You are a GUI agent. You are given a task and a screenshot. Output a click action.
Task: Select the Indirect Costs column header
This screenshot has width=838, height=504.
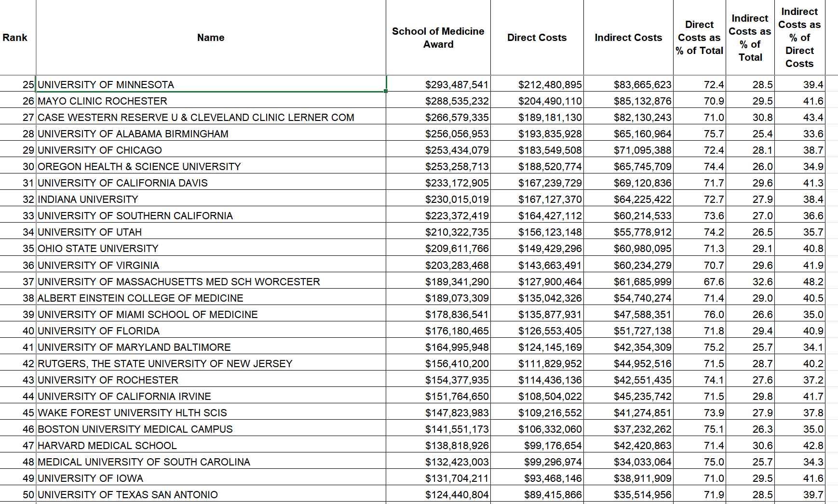pyautogui.click(x=628, y=38)
